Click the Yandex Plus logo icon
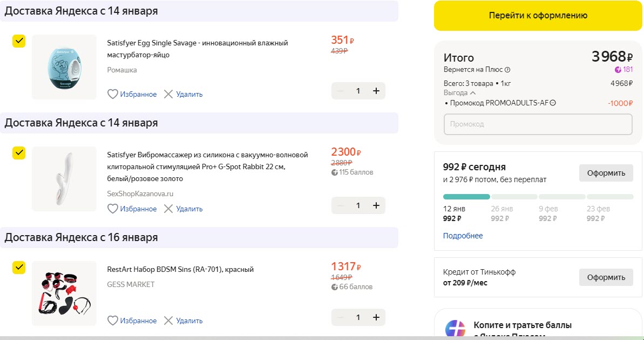644x340 pixels. pos(455,328)
